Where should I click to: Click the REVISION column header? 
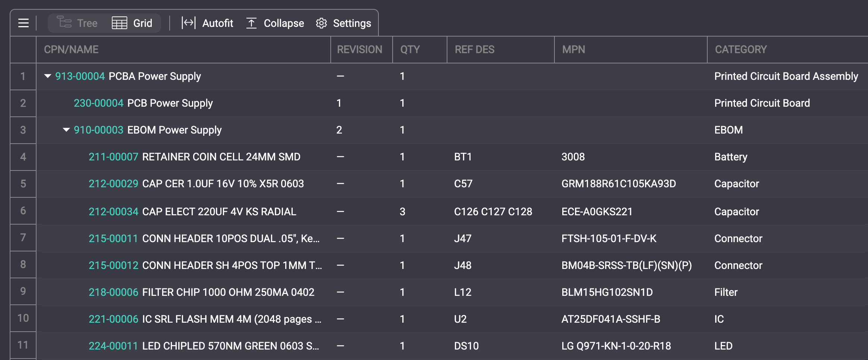click(359, 50)
